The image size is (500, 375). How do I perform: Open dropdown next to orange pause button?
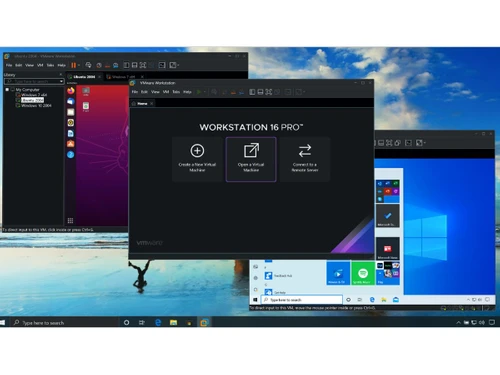point(79,65)
